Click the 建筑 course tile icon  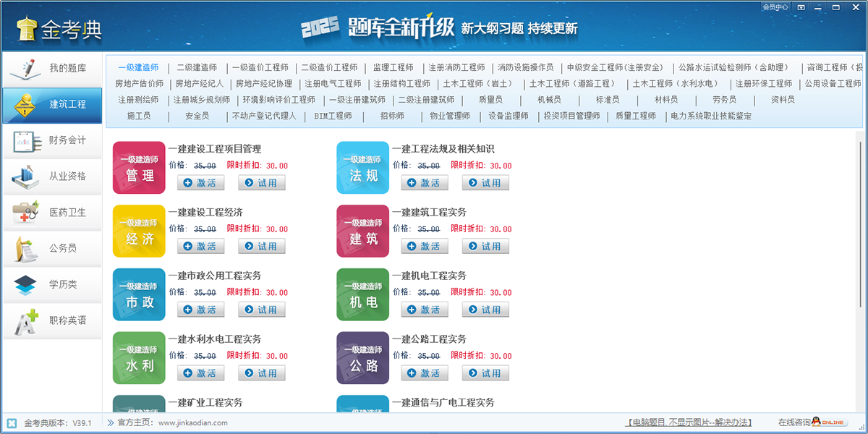click(363, 231)
